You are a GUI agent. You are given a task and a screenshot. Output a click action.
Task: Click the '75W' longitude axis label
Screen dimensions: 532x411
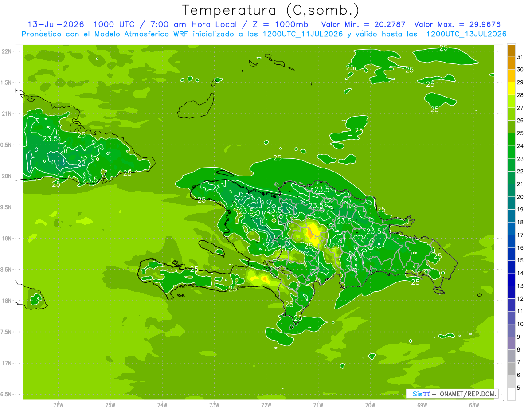click(110, 405)
